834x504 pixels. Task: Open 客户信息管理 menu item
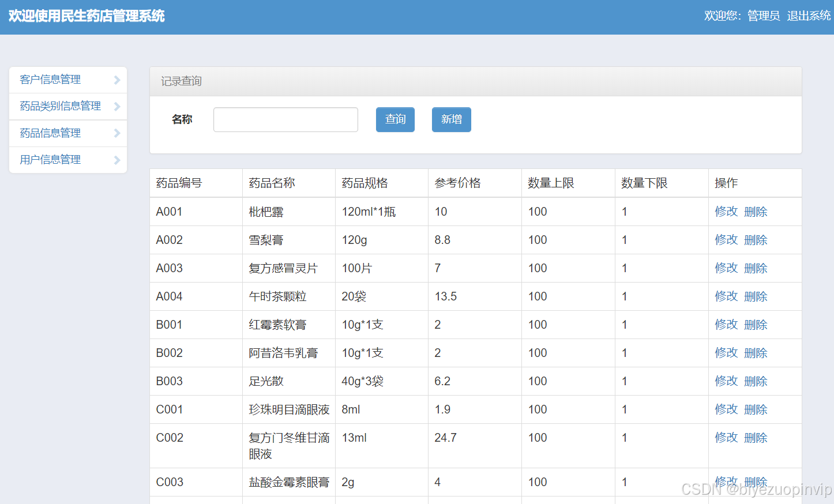click(x=68, y=80)
